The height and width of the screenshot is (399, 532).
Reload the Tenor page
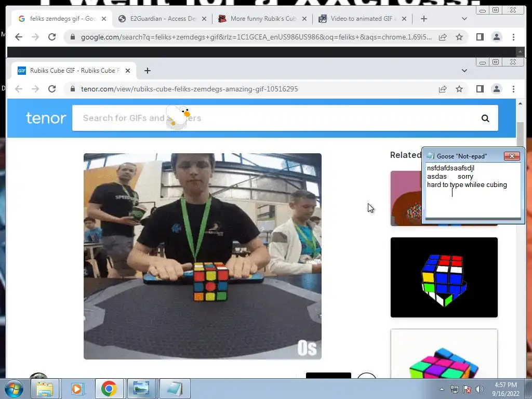point(52,89)
